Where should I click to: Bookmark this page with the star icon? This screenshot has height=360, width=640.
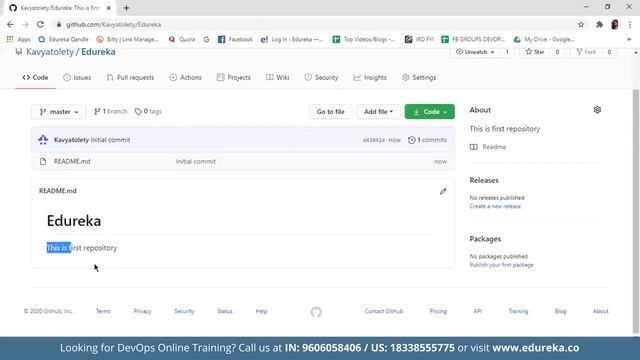[x=581, y=24]
